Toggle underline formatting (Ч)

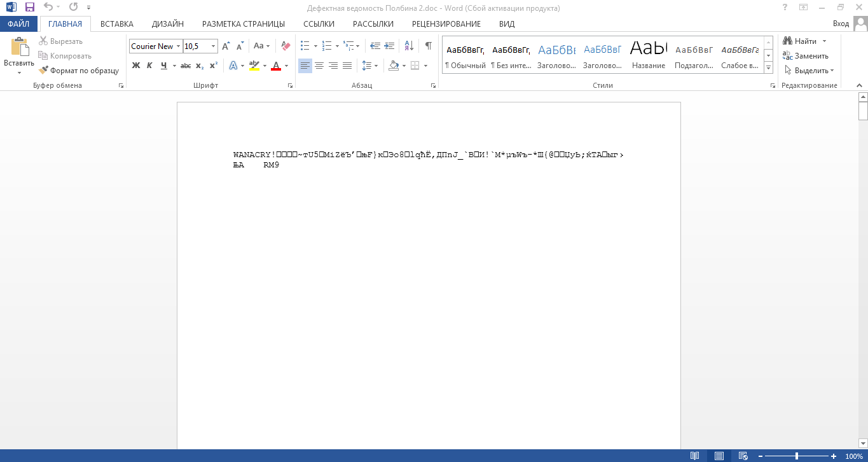[x=164, y=66]
